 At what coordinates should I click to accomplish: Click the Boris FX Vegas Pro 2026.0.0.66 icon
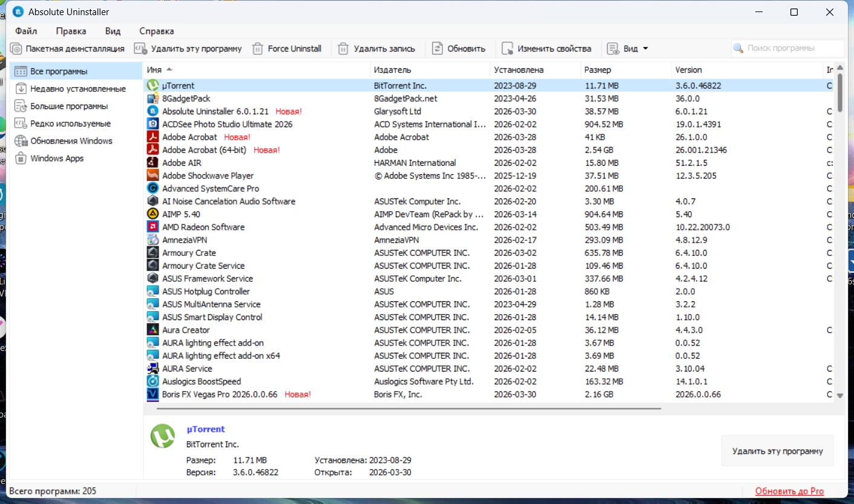point(153,394)
